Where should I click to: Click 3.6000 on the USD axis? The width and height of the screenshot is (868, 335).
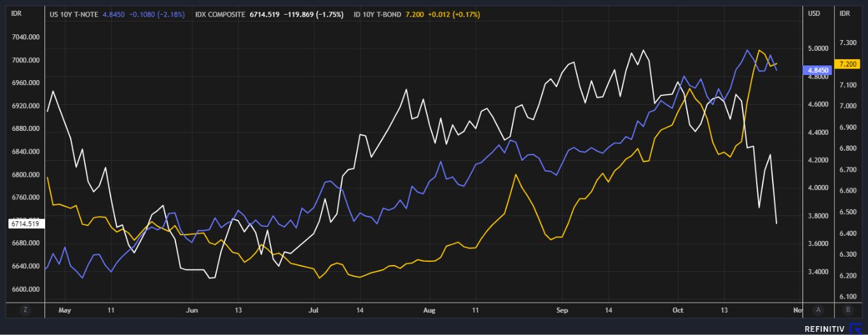(x=818, y=244)
